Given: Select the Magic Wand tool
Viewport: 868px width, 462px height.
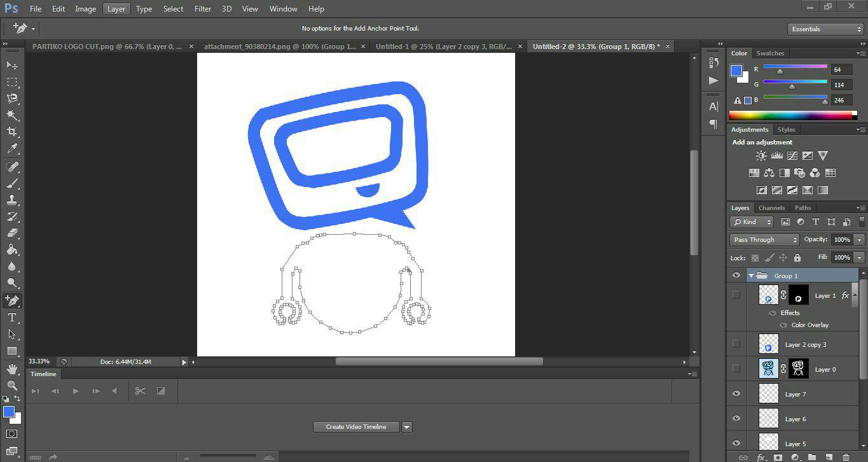Looking at the screenshot, I should (x=12, y=115).
